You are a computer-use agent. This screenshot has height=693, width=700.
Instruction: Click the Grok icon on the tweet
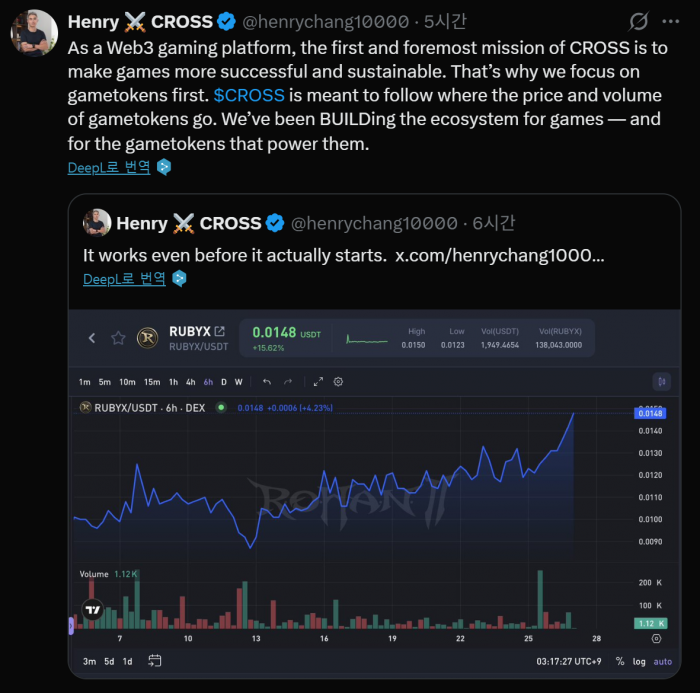[x=638, y=21]
